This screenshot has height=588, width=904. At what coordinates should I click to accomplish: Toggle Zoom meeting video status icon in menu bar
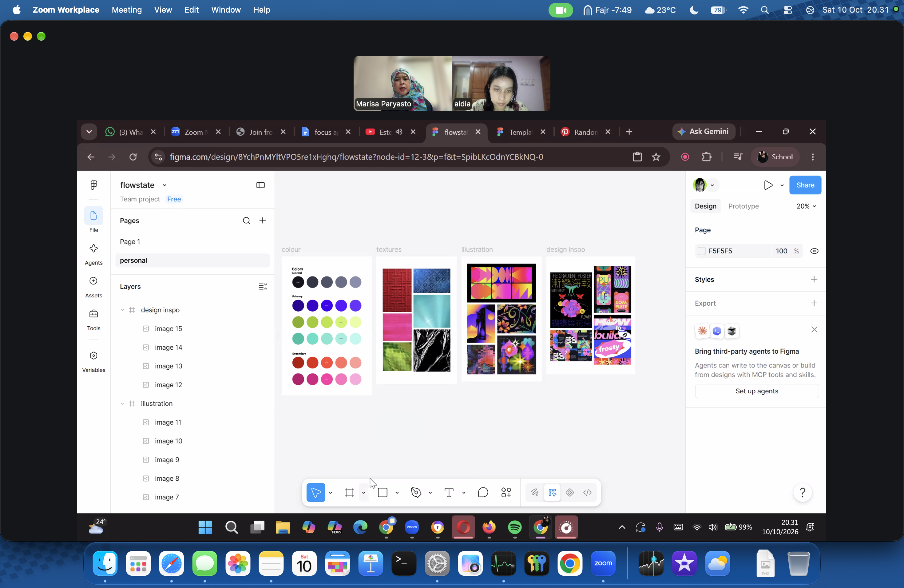click(561, 10)
